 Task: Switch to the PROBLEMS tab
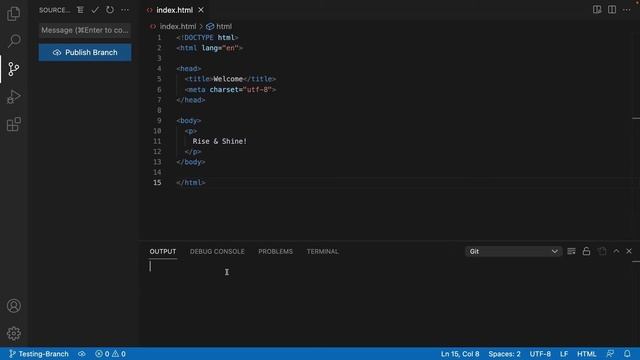(x=276, y=251)
